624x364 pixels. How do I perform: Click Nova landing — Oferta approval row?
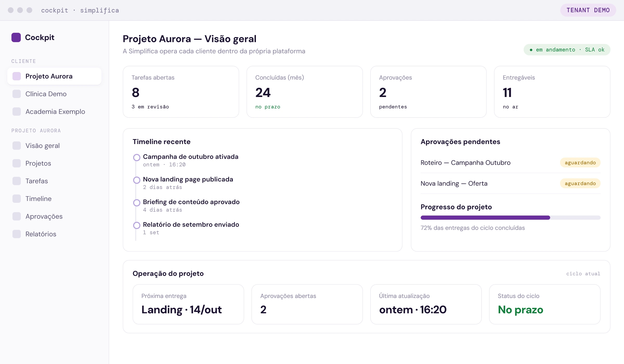tap(510, 183)
